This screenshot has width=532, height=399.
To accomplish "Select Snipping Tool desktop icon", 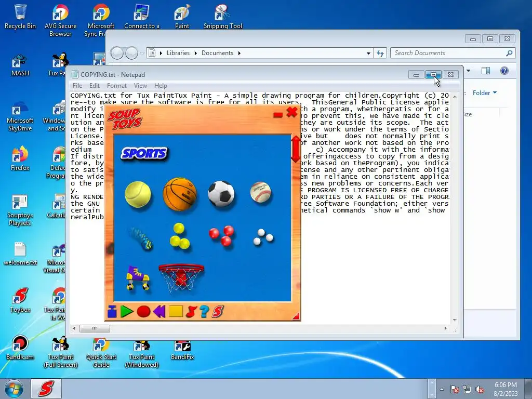I will coord(222,16).
